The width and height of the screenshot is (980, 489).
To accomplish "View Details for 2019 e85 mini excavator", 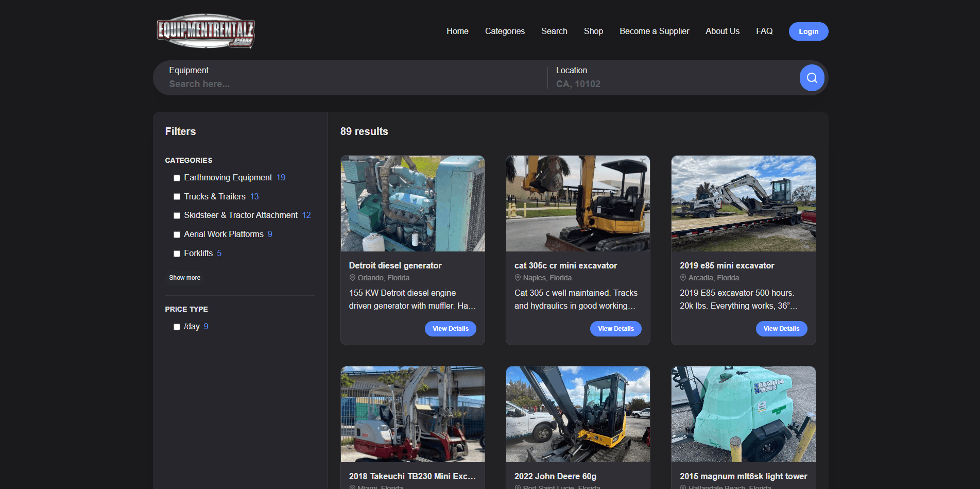I will coord(781,329).
